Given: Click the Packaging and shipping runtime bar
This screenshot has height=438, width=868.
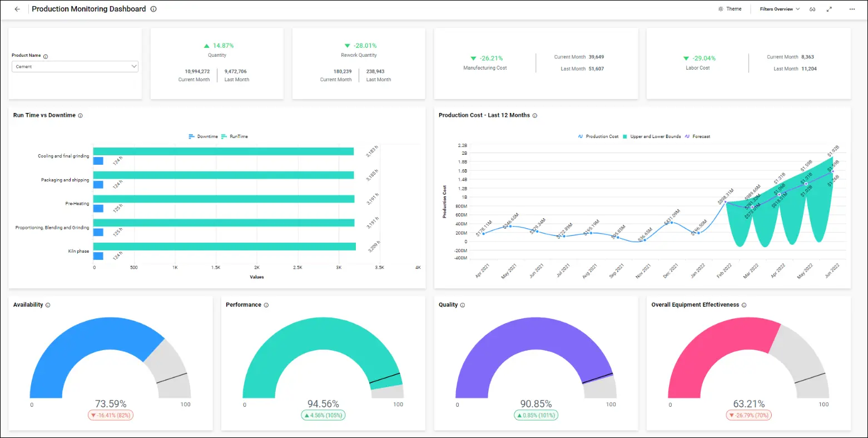Looking at the screenshot, I should [x=224, y=175].
